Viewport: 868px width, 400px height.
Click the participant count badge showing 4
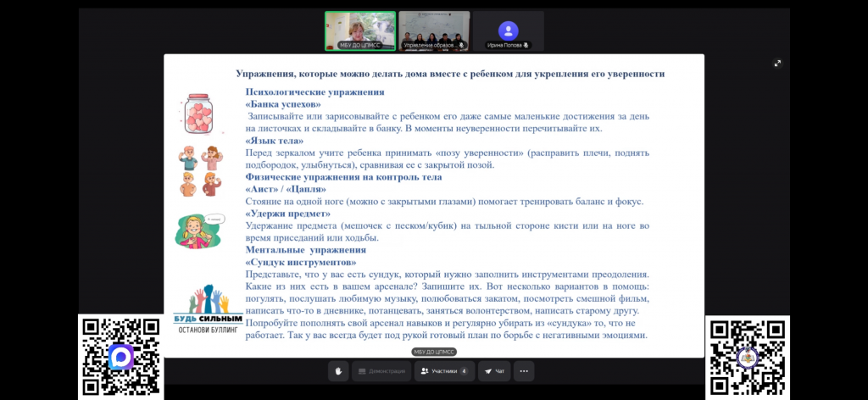click(463, 371)
